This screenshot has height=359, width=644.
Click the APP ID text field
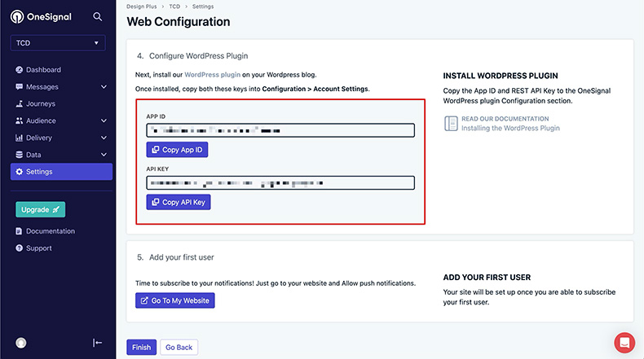click(280, 130)
